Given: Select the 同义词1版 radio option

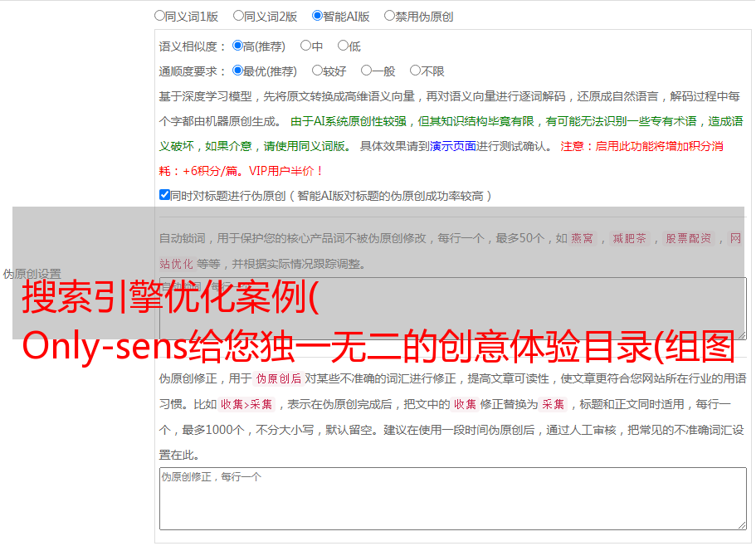Looking at the screenshot, I should click(159, 16).
